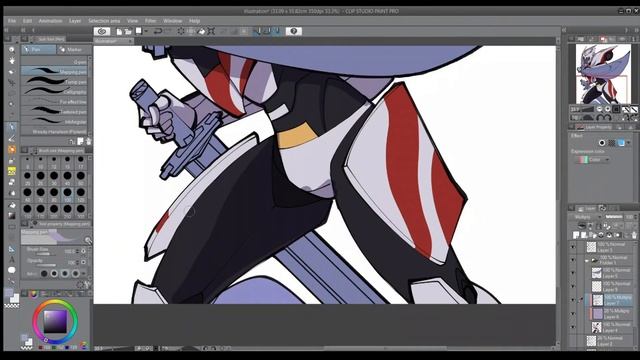Toggle visibility of Layer 5
Image resolution: width=640 pixels, height=360 pixels.
coord(573,273)
